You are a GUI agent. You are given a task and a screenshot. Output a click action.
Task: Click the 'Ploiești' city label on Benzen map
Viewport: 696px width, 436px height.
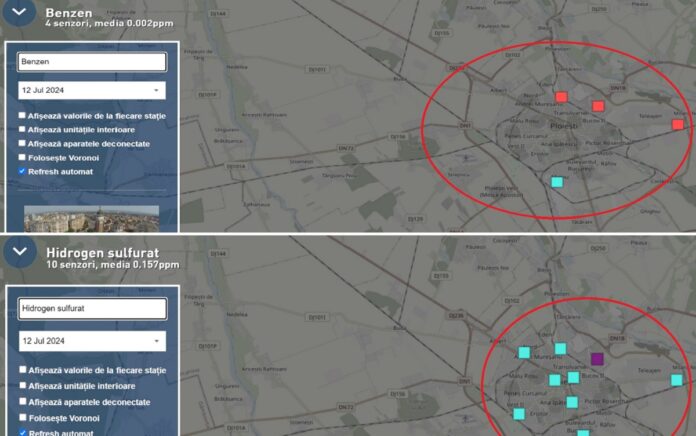[564, 126]
